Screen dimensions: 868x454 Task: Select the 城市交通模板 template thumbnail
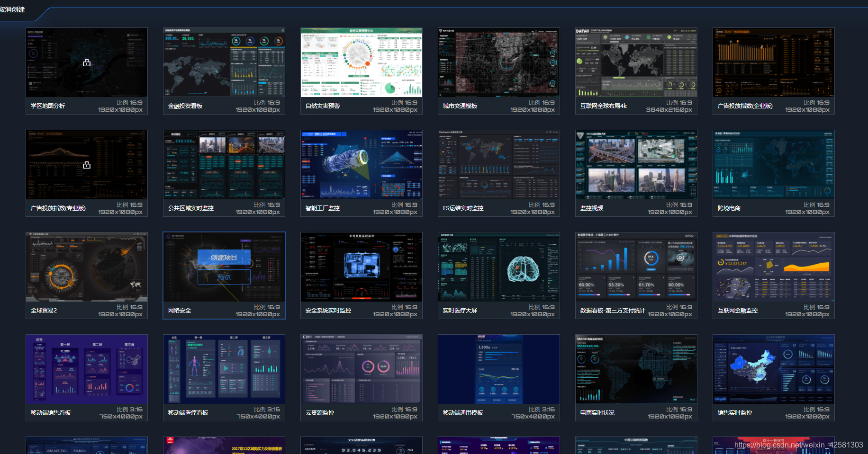point(499,62)
